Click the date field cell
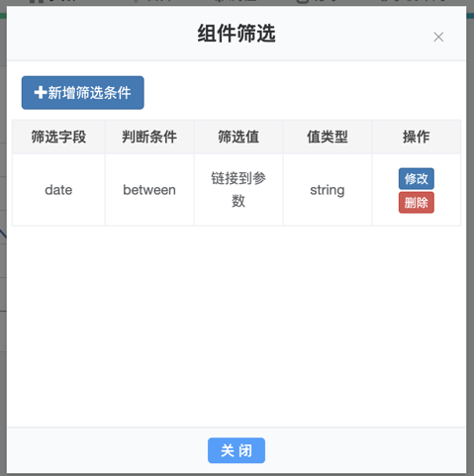Image resolution: width=474 pixels, height=476 pixels. pos(58,190)
